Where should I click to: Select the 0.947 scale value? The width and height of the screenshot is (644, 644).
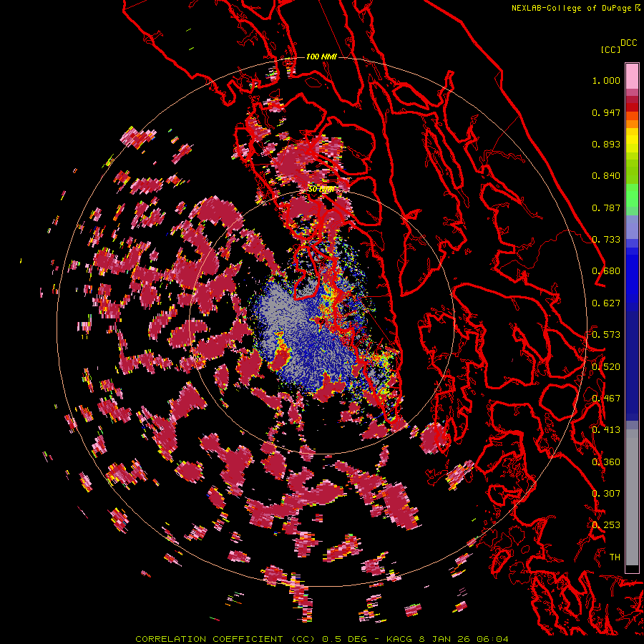click(606, 112)
